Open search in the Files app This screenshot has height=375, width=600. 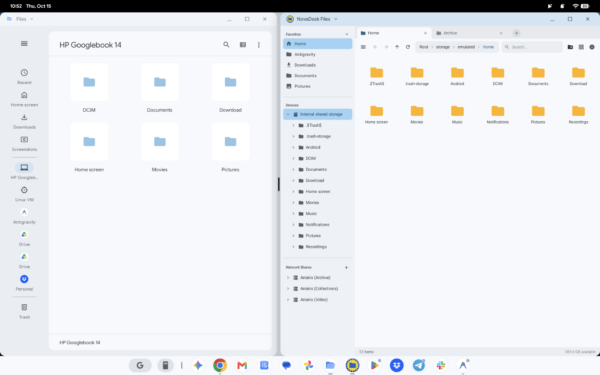(x=226, y=45)
